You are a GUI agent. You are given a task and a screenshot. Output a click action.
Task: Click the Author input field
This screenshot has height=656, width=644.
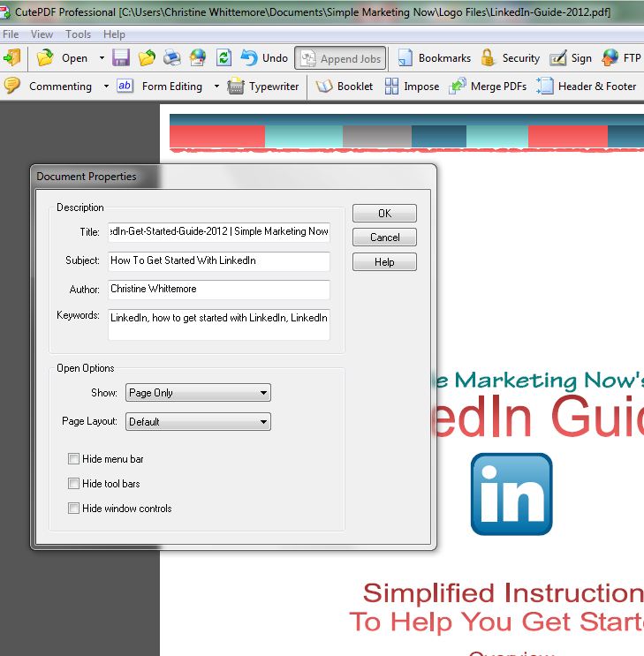tap(219, 290)
